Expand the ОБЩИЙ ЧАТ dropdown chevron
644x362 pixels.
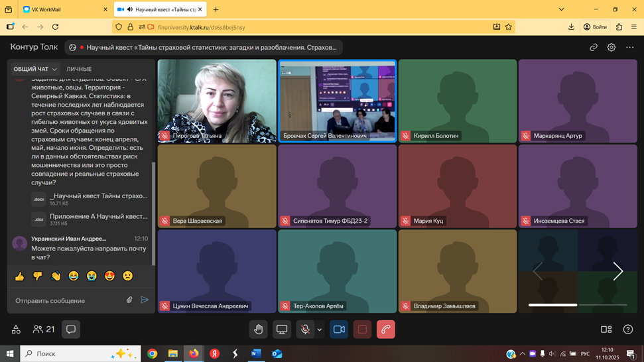[55, 70]
